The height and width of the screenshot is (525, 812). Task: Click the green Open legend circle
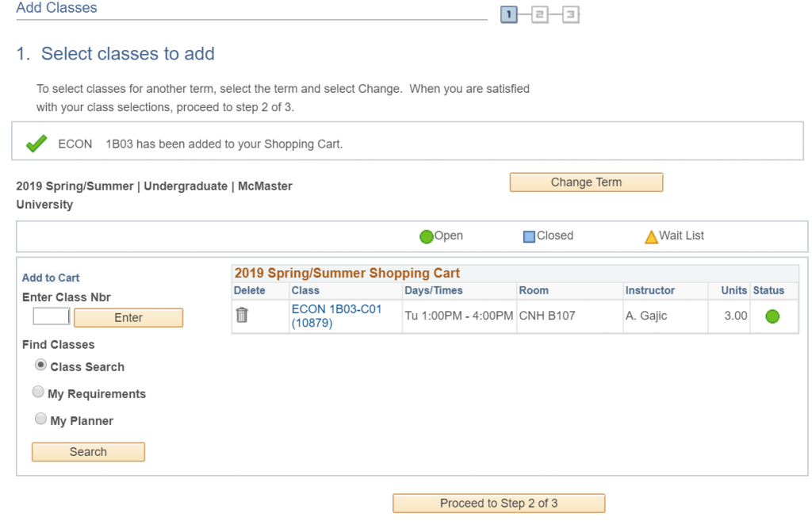point(427,236)
